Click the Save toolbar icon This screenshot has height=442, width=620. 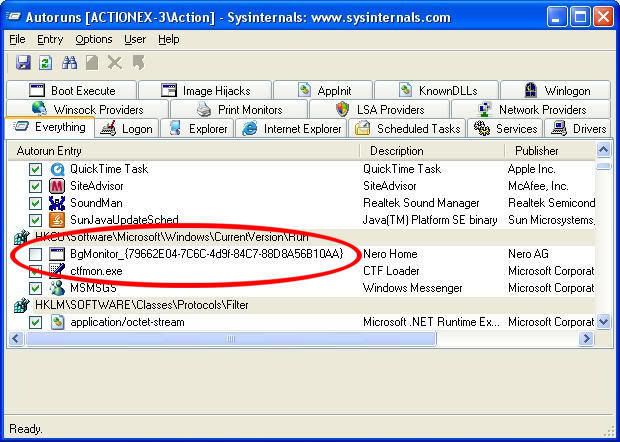[x=23, y=63]
